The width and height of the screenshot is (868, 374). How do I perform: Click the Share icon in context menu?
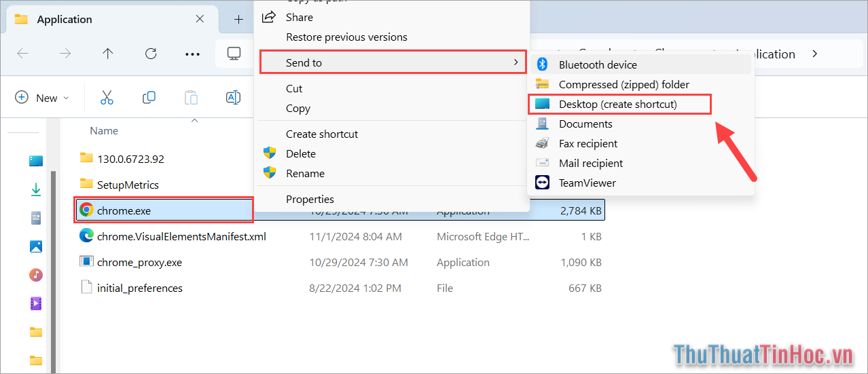coord(270,17)
